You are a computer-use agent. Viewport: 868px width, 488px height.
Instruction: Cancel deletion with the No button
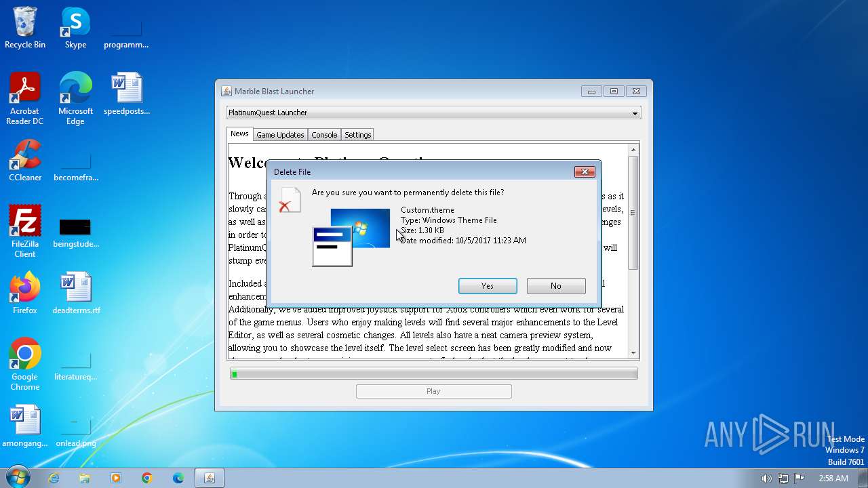pyautogui.click(x=556, y=286)
